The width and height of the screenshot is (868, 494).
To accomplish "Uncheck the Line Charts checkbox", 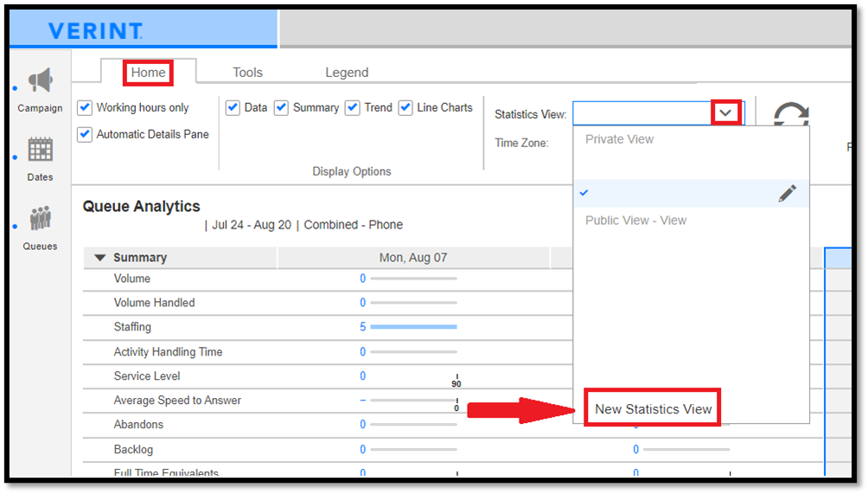I will 405,107.
